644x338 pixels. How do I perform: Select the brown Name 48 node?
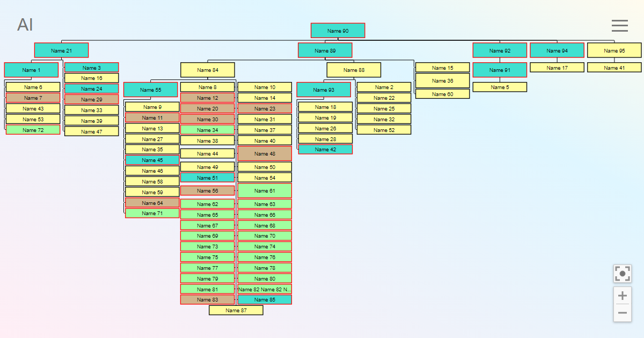click(x=264, y=153)
